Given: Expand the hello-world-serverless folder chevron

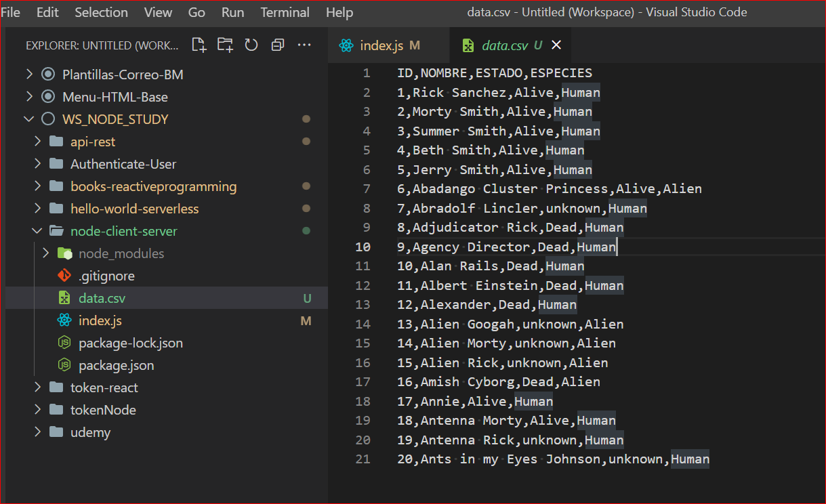Looking at the screenshot, I should 37,209.
